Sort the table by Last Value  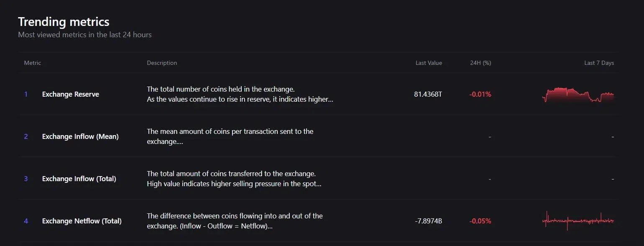429,63
